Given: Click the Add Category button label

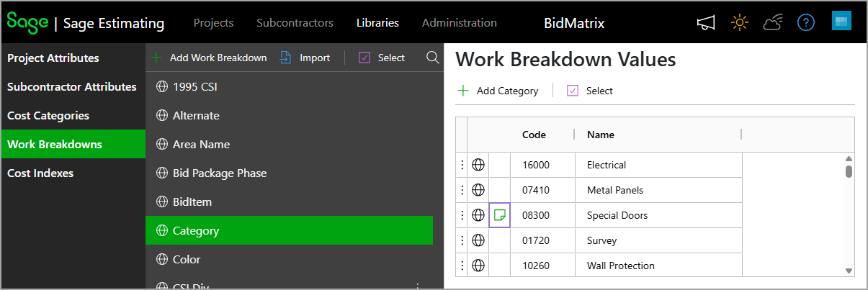Looking at the screenshot, I should point(507,91).
